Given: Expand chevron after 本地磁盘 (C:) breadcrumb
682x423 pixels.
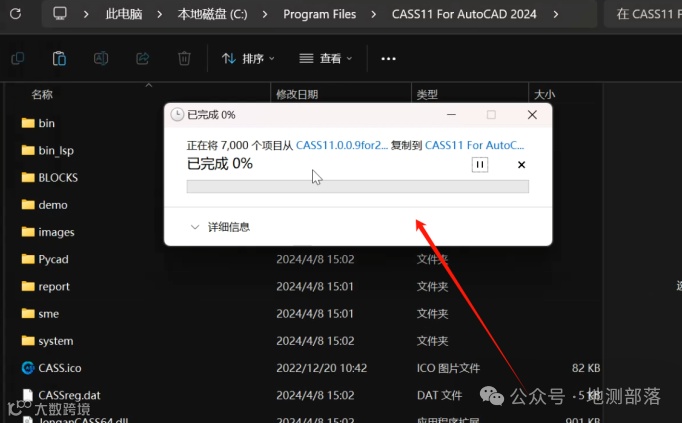Looking at the screenshot, I should [x=265, y=14].
